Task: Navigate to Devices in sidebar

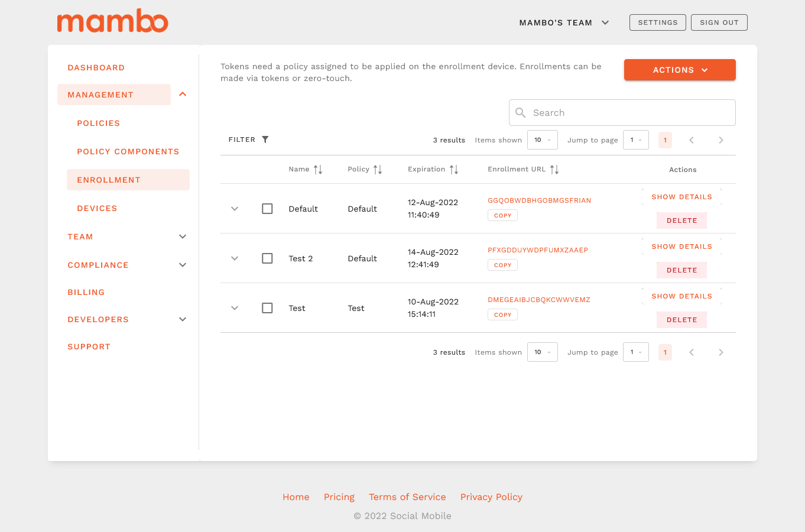Action: tap(97, 208)
